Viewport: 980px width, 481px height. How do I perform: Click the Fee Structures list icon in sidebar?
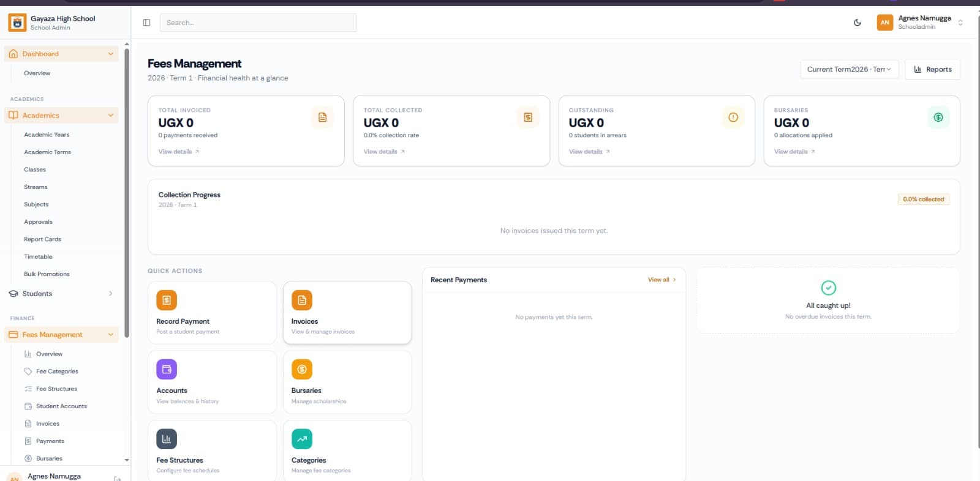click(x=28, y=389)
